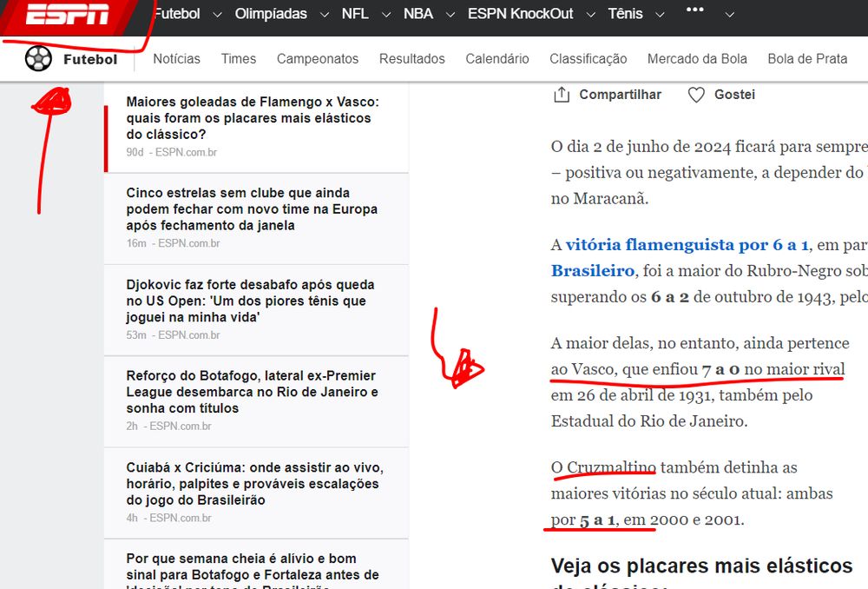
Task: Click the 'Estadual do Rio de Janeiro.' text
Action: 648,421
